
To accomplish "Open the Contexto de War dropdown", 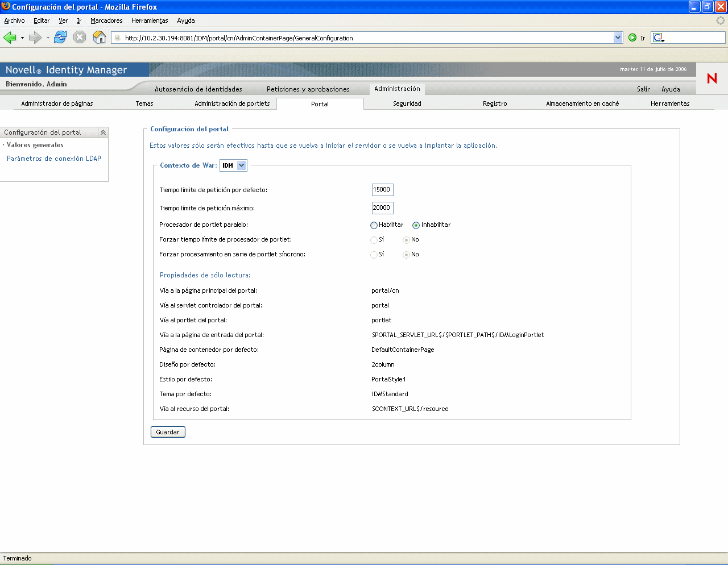I will [x=234, y=165].
